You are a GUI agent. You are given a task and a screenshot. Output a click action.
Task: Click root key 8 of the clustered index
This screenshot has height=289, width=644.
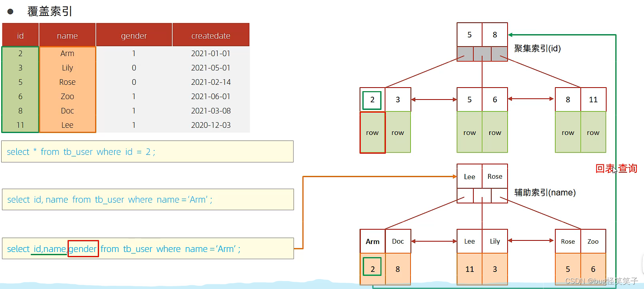tap(495, 35)
